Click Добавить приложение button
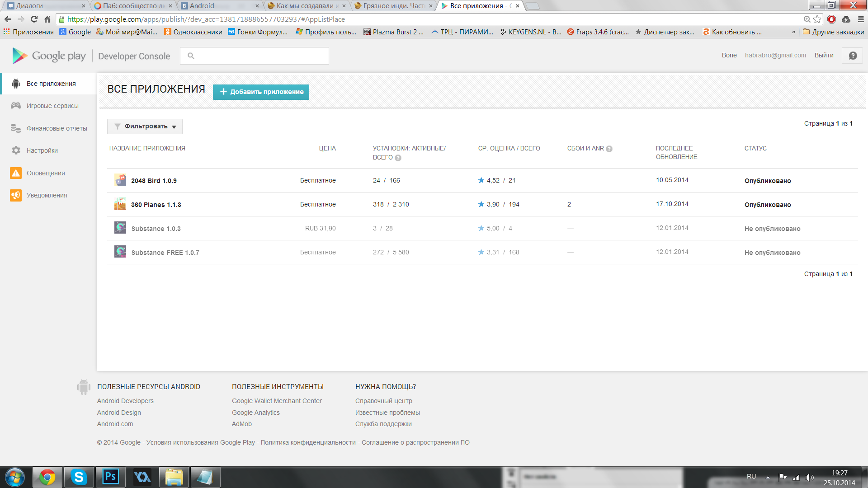 coord(261,92)
